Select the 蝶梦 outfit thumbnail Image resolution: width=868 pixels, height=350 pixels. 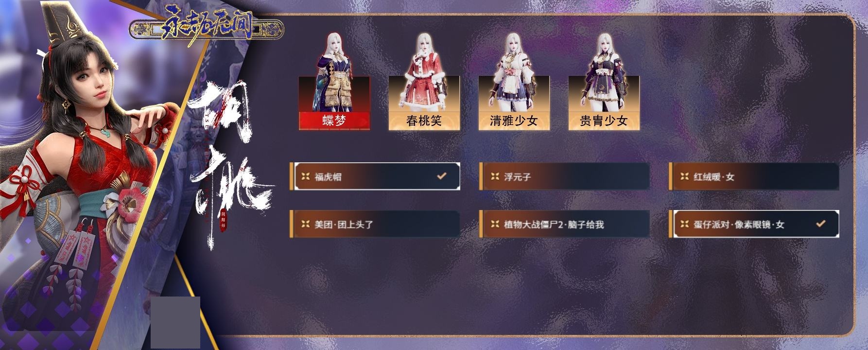point(334,103)
